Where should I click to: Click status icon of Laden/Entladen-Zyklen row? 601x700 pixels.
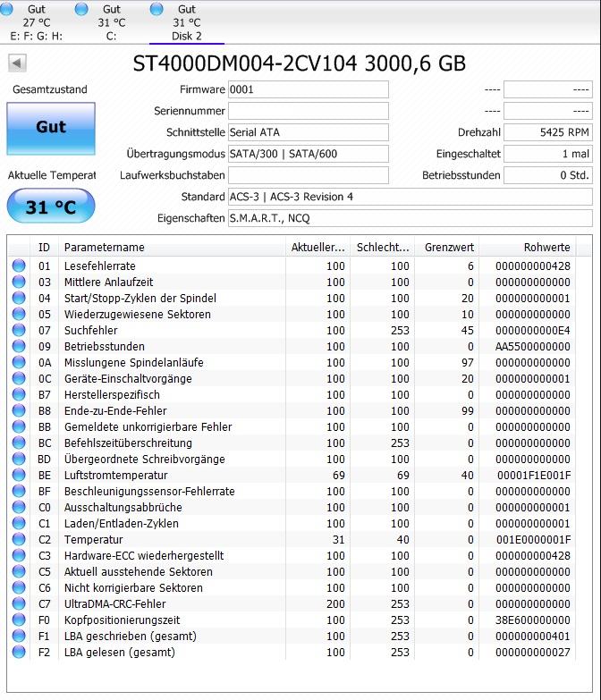click(19, 523)
